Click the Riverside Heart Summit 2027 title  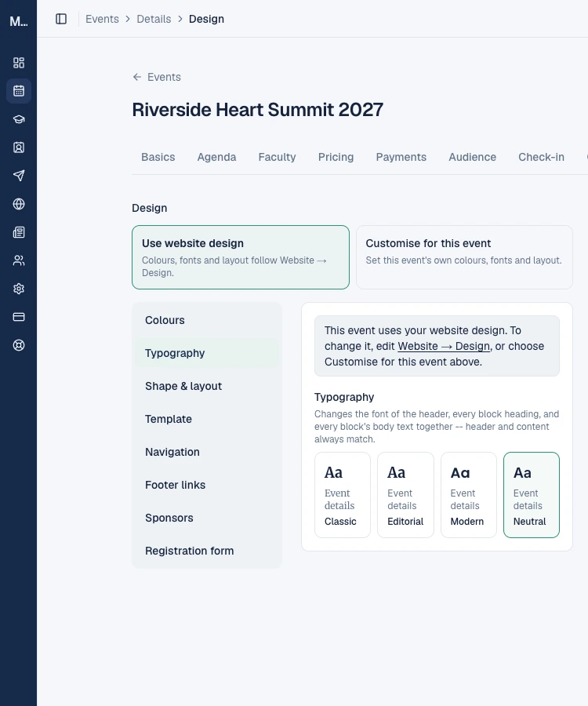pyautogui.click(x=257, y=109)
